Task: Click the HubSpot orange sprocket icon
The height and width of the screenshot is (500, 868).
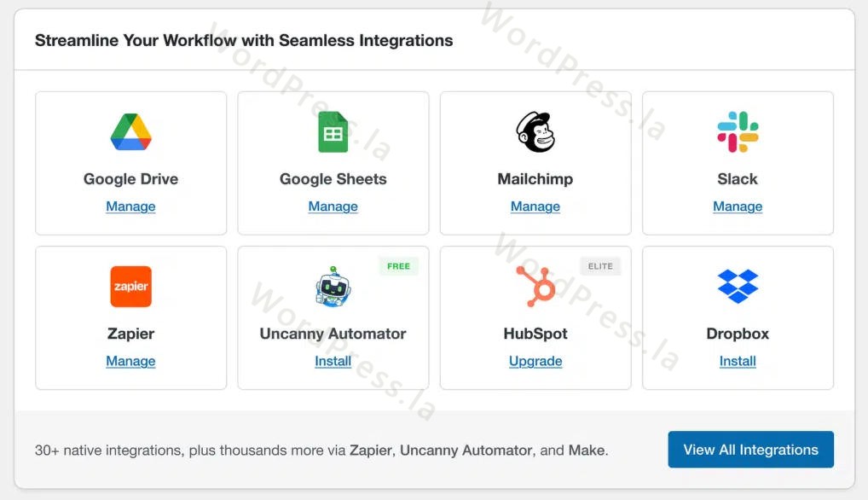Action: 535,287
